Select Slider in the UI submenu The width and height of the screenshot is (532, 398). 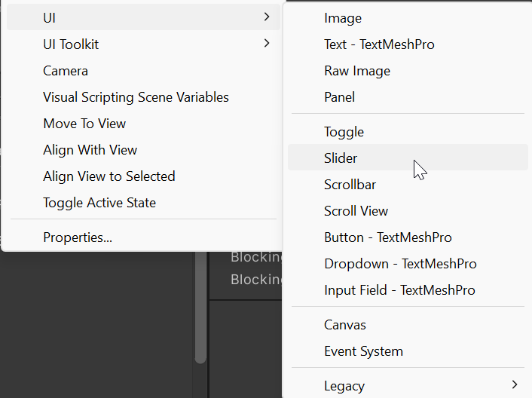tap(408, 158)
